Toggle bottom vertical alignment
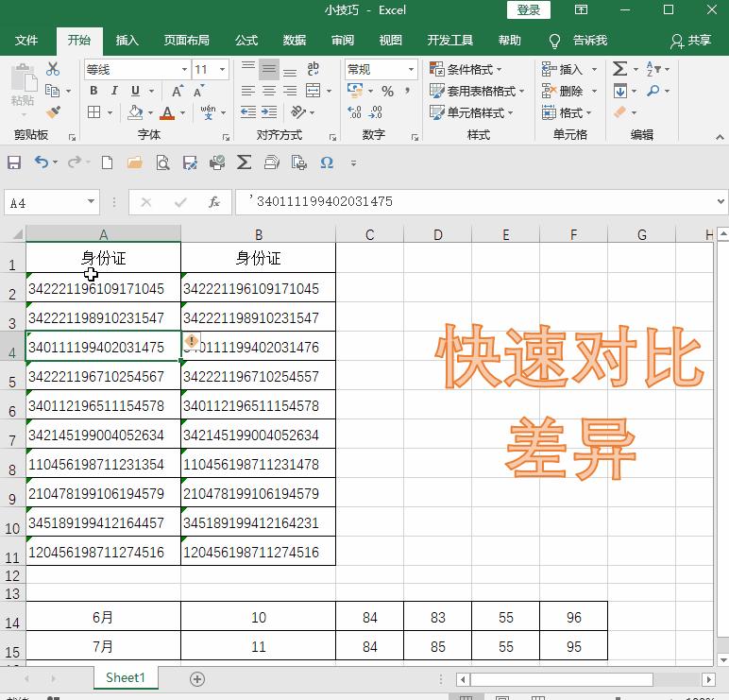The height and width of the screenshot is (700, 729). [x=290, y=70]
